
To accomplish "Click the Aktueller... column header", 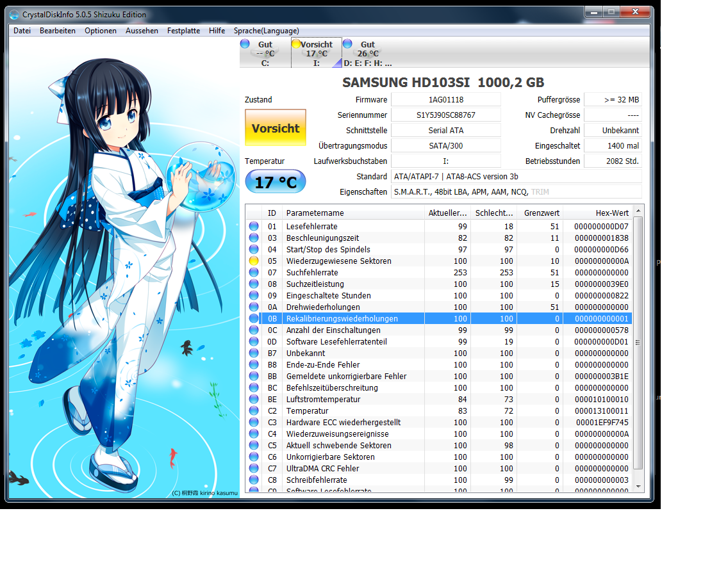I will 447,213.
